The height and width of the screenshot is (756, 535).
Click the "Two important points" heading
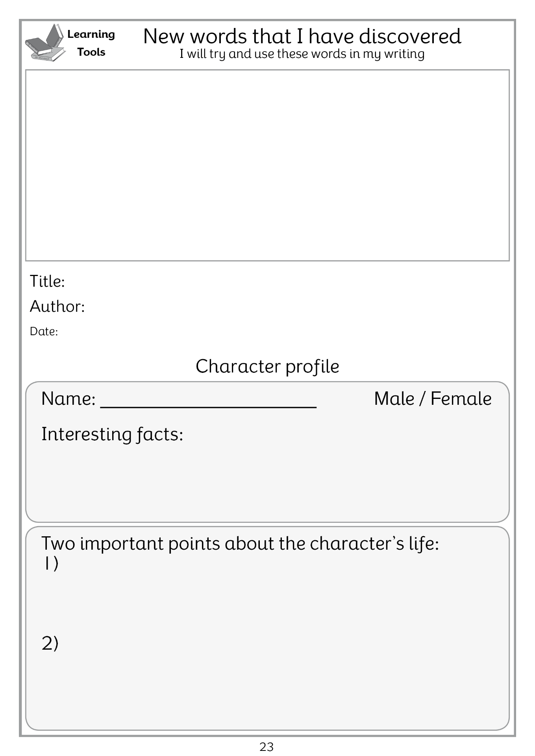(x=240, y=544)
